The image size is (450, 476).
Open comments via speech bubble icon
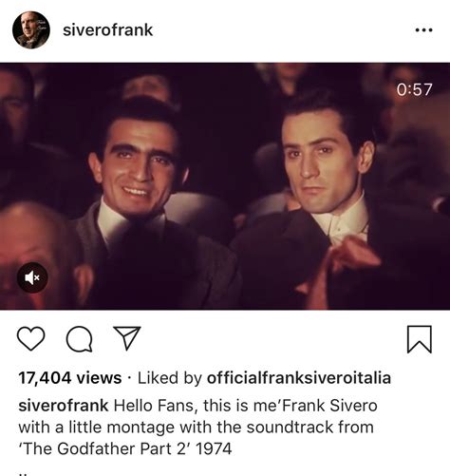tap(80, 339)
